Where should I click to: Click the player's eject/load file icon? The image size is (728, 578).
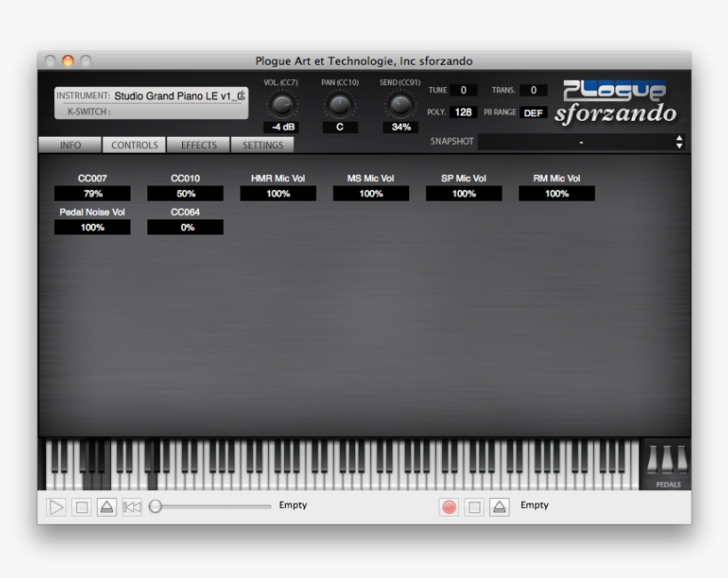point(107,507)
